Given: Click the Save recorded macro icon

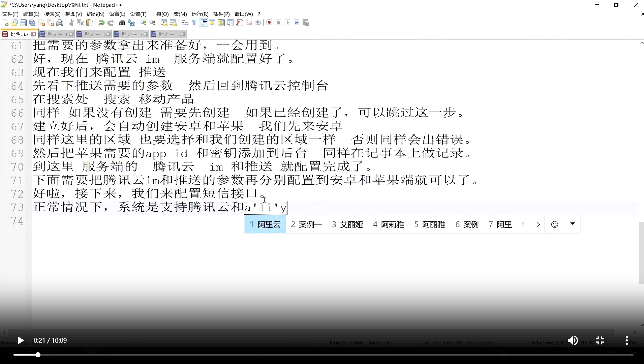Looking at the screenshot, I should [306, 23].
